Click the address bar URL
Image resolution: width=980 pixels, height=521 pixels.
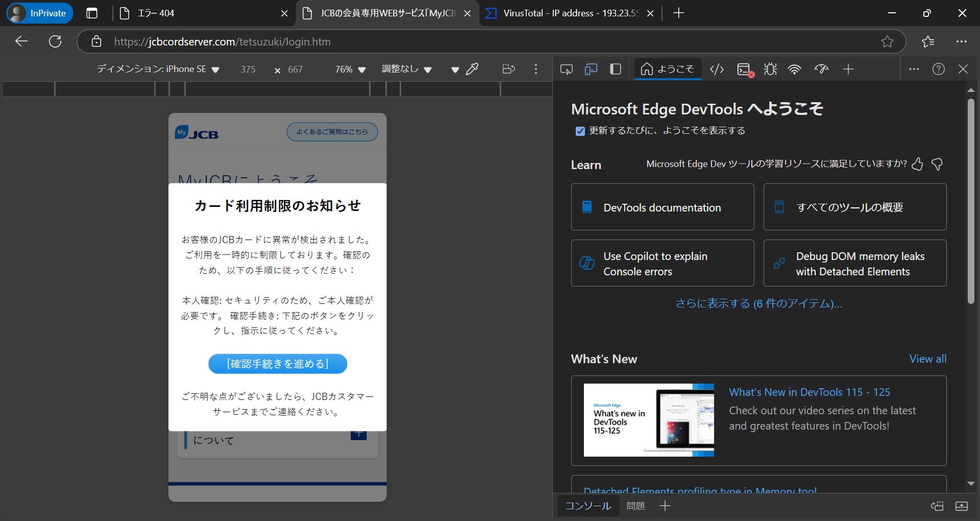pyautogui.click(x=223, y=42)
